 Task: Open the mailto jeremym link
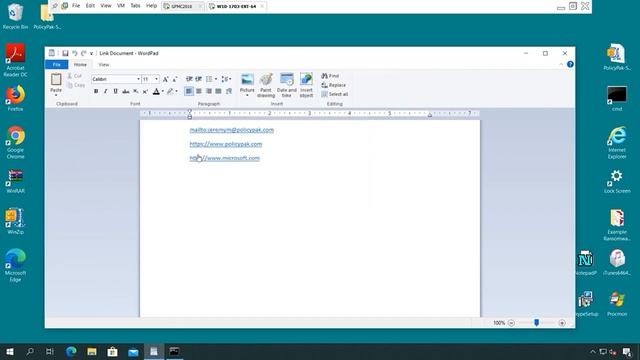(231, 130)
